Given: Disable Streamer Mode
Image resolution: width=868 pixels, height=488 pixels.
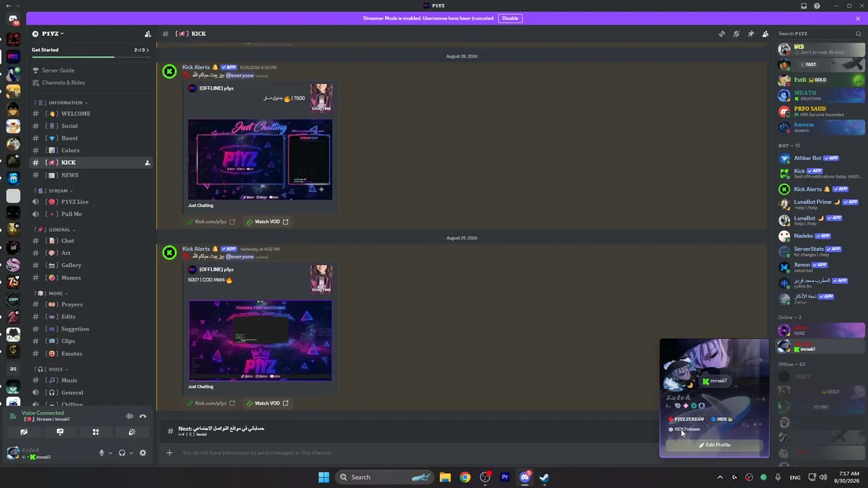Looking at the screenshot, I should click(x=510, y=18).
